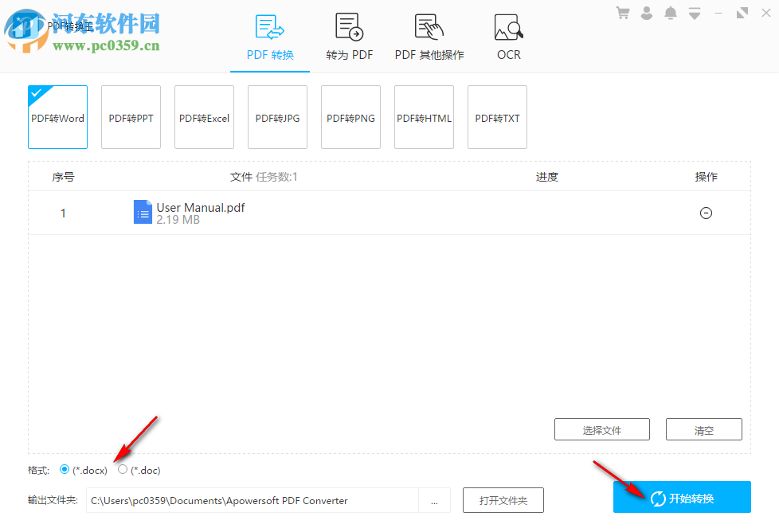
Task: Open the user account menu
Action: click(x=646, y=13)
